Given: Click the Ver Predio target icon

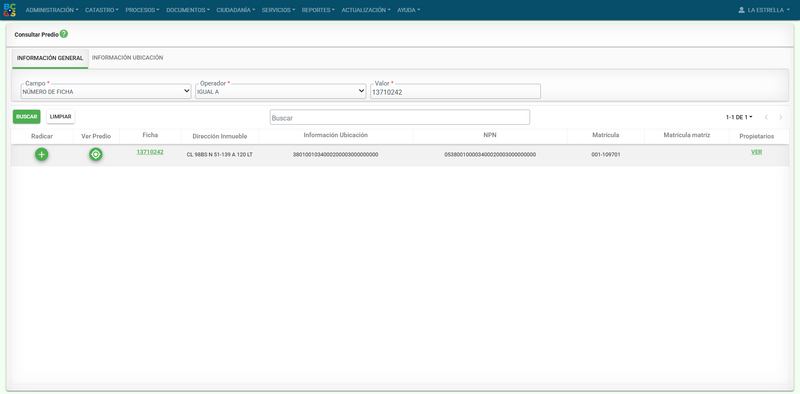Looking at the screenshot, I should (96, 154).
